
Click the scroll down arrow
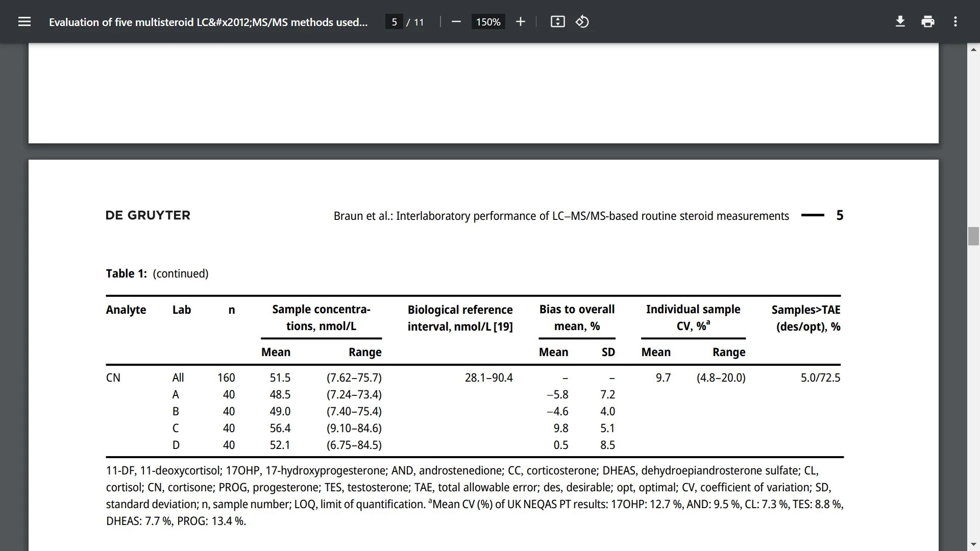pos(973,544)
